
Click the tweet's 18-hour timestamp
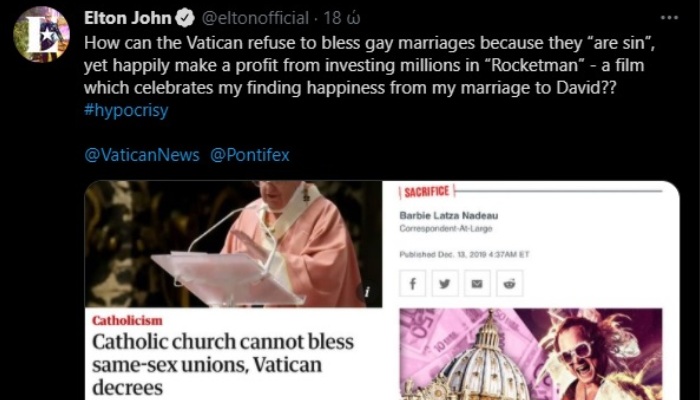click(341, 18)
